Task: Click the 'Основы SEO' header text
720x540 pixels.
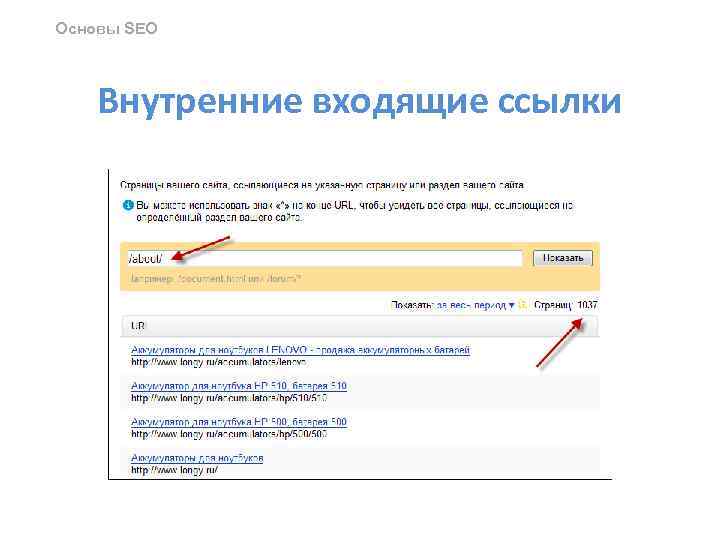Action: click(x=107, y=28)
